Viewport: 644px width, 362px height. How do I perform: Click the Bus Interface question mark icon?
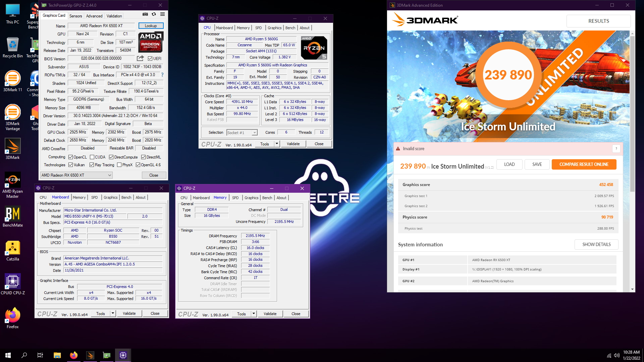162,75
